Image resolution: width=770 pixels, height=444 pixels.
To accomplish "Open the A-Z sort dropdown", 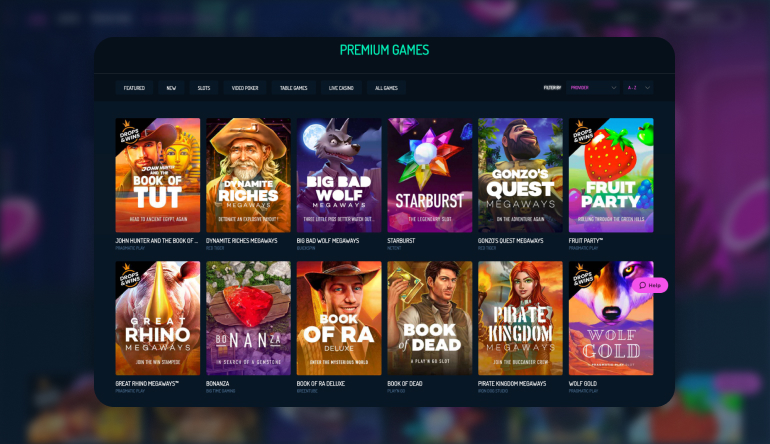I will (638, 88).
